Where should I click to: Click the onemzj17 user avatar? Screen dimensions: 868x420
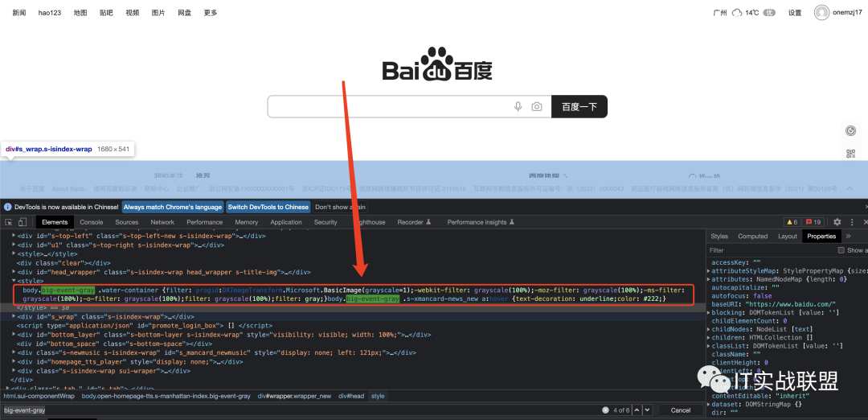(x=822, y=13)
